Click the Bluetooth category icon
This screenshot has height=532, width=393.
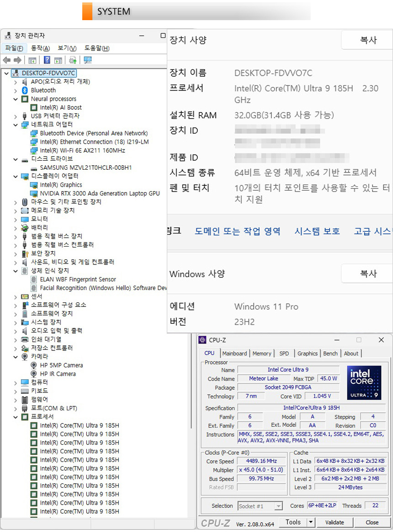tap(25, 90)
